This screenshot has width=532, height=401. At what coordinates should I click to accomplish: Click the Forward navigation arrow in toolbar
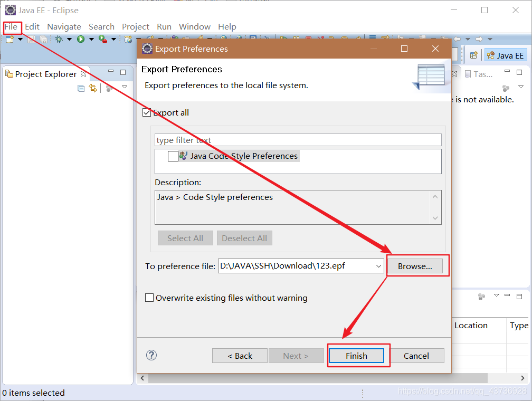click(479, 39)
